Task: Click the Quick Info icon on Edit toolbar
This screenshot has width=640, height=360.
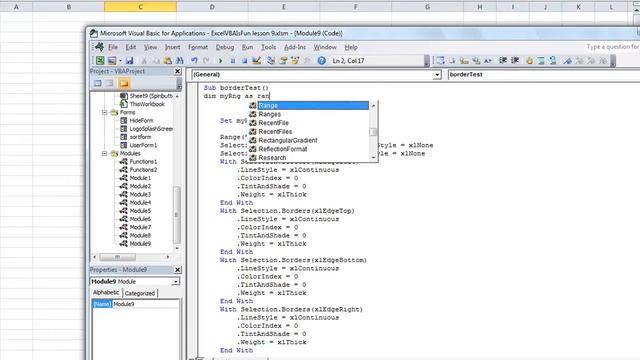Action: pyautogui.click(x=464, y=61)
